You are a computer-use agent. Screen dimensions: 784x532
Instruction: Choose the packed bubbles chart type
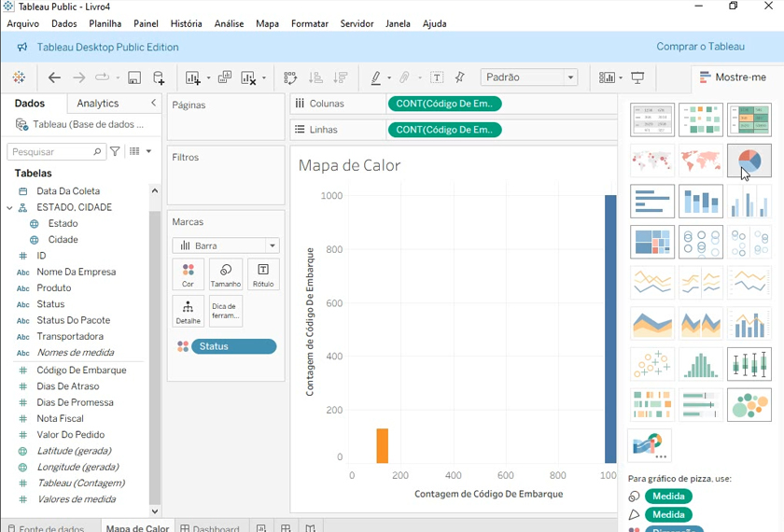click(749, 405)
